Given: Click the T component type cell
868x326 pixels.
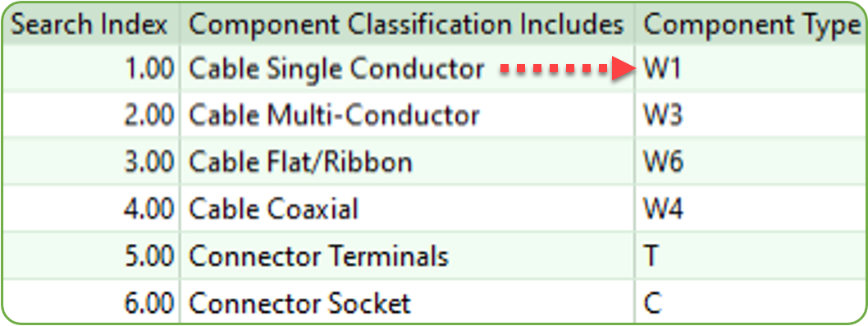Looking at the screenshot, I should (750, 256).
